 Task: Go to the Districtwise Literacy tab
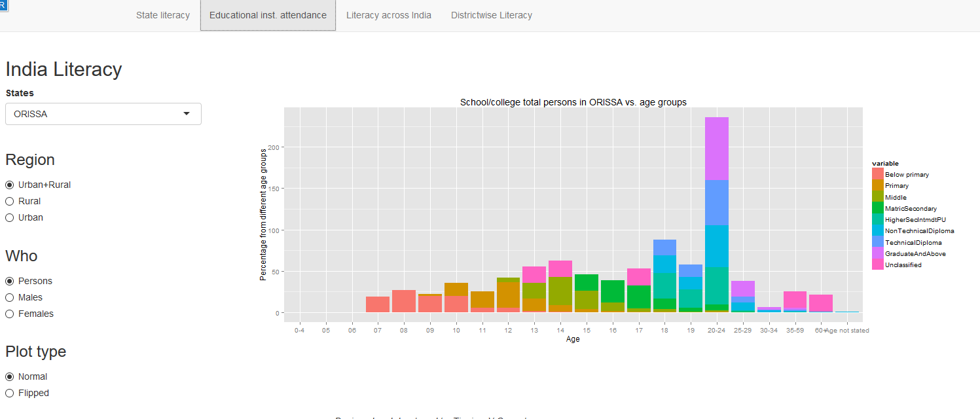[x=491, y=15]
